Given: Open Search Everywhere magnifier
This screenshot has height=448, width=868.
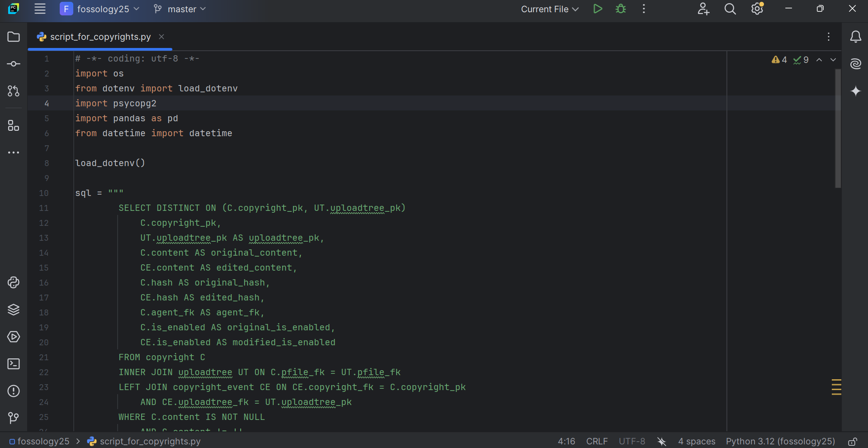Looking at the screenshot, I should [x=730, y=9].
